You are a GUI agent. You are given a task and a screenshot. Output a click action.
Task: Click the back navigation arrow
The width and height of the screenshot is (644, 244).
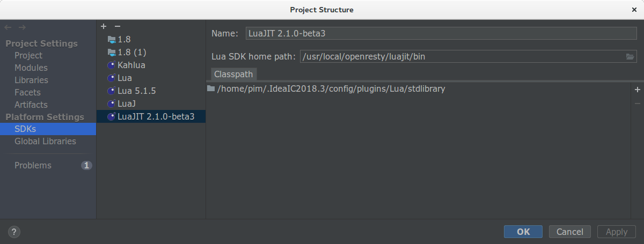tap(8, 27)
